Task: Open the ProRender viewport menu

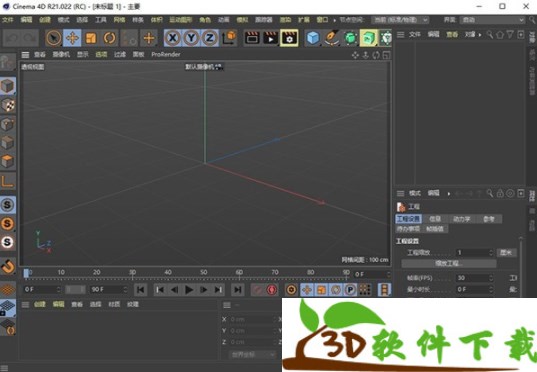Action: click(x=166, y=54)
